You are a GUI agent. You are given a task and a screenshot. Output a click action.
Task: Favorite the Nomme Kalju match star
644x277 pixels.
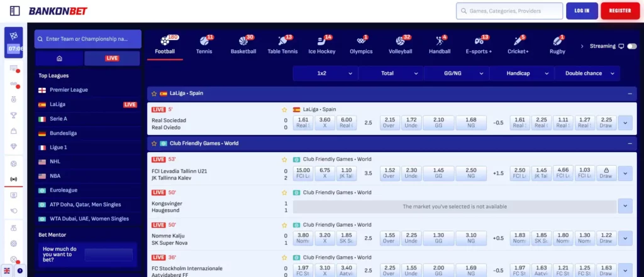coord(284,225)
